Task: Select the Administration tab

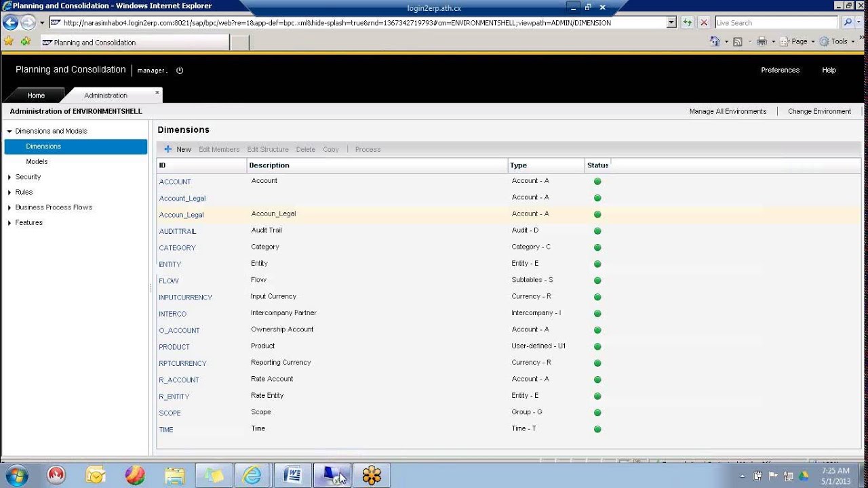Action: [x=106, y=96]
